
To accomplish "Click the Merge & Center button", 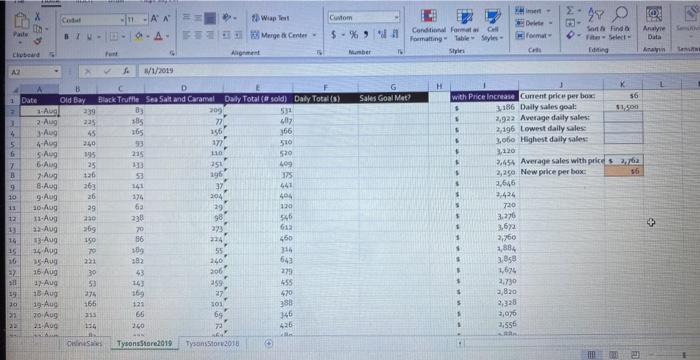I will 279,35.
